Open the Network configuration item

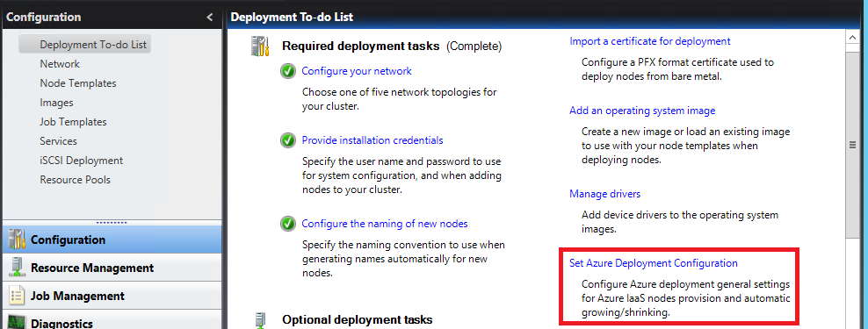[x=60, y=64]
